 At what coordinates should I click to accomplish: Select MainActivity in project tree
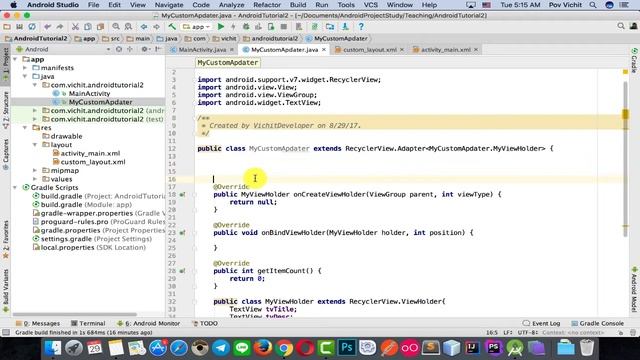pyautogui.click(x=89, y=93)
